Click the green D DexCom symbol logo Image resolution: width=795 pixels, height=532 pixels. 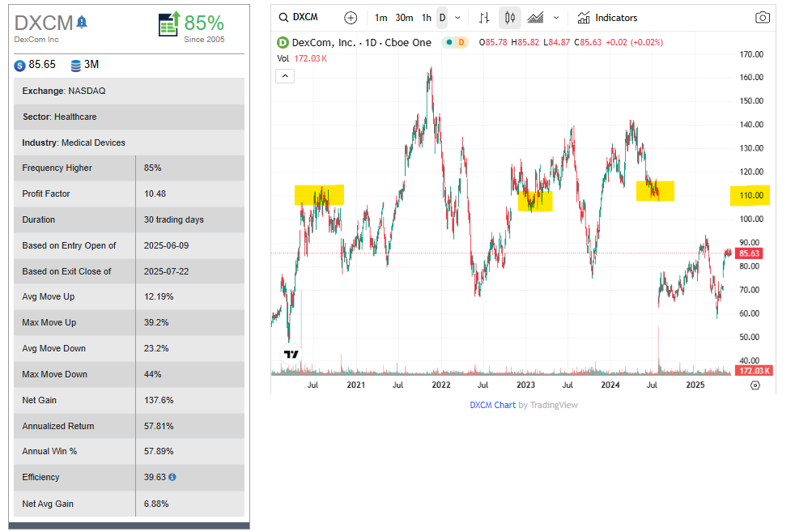click(283, 43)
